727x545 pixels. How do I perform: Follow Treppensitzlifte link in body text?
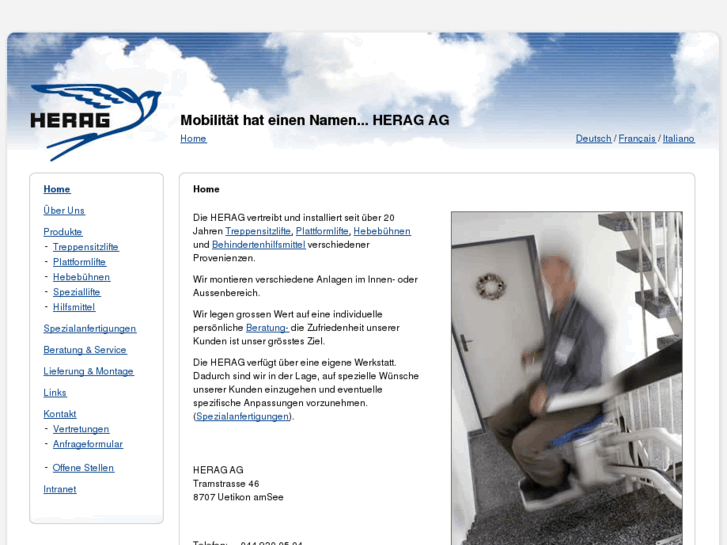coord(258,231)
